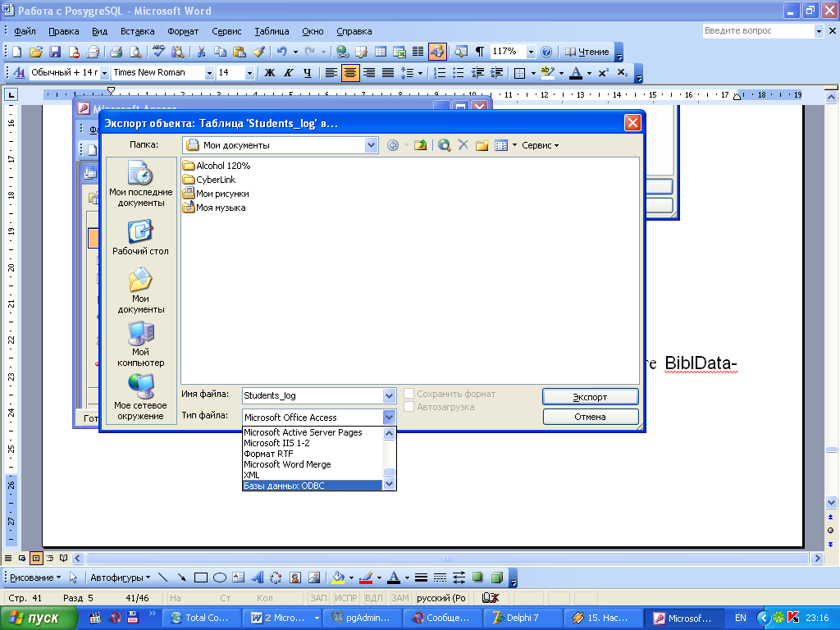Open the Правка menu
The height and width of the screenshot is (630, 840).
coord(64,32)
